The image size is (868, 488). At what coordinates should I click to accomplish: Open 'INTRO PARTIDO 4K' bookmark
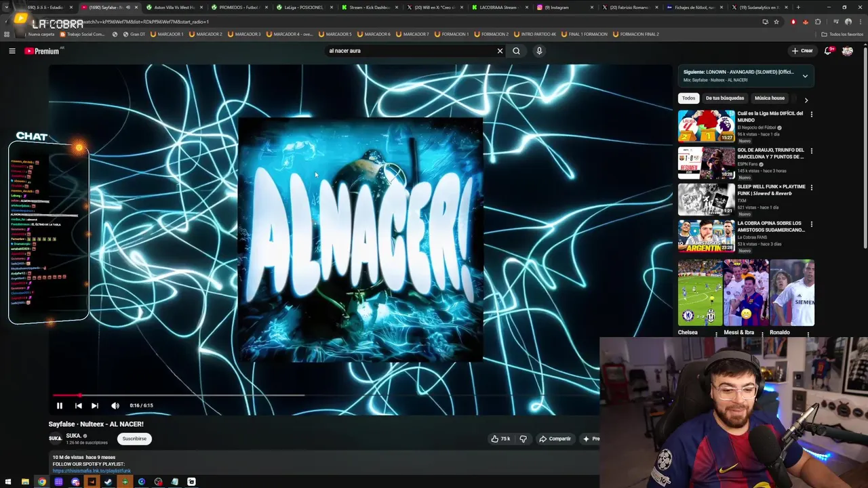click(536, 34)
